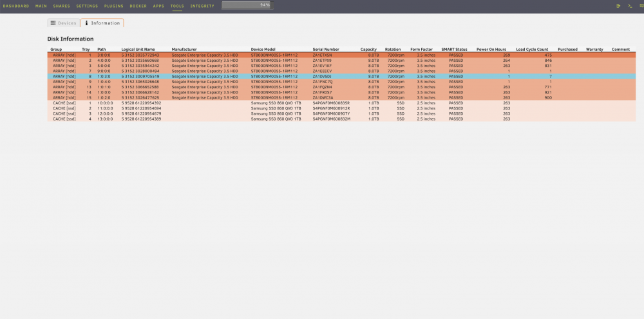Image resolution: width=644 pixels, height=319 pixels.
Task: Sort by the Device Model header
Action: (263, 50)
